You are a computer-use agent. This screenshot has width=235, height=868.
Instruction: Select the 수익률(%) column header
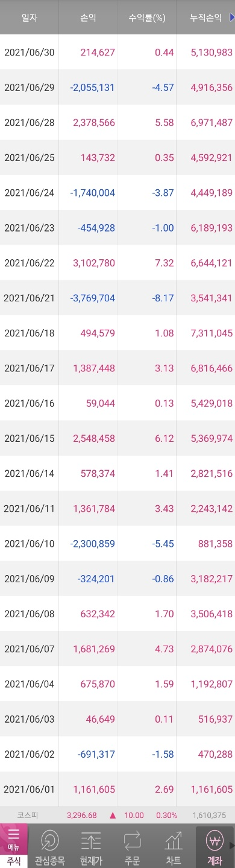(146, 17)
